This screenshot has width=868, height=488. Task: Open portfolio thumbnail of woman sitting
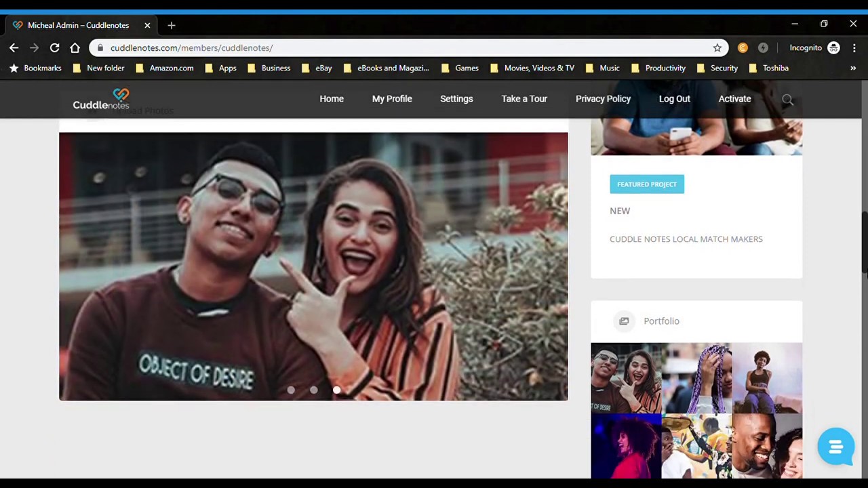click(x=767, y=378)
